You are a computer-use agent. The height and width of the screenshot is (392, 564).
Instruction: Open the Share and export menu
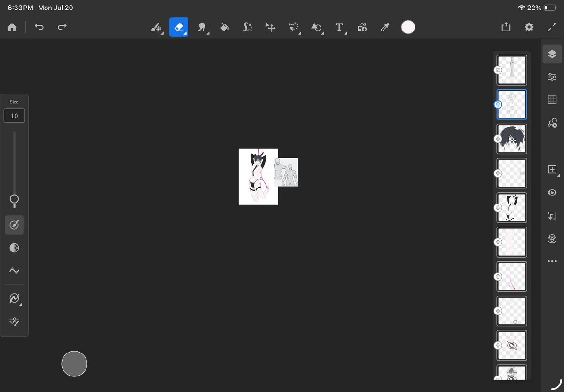[x=506, y=27]
